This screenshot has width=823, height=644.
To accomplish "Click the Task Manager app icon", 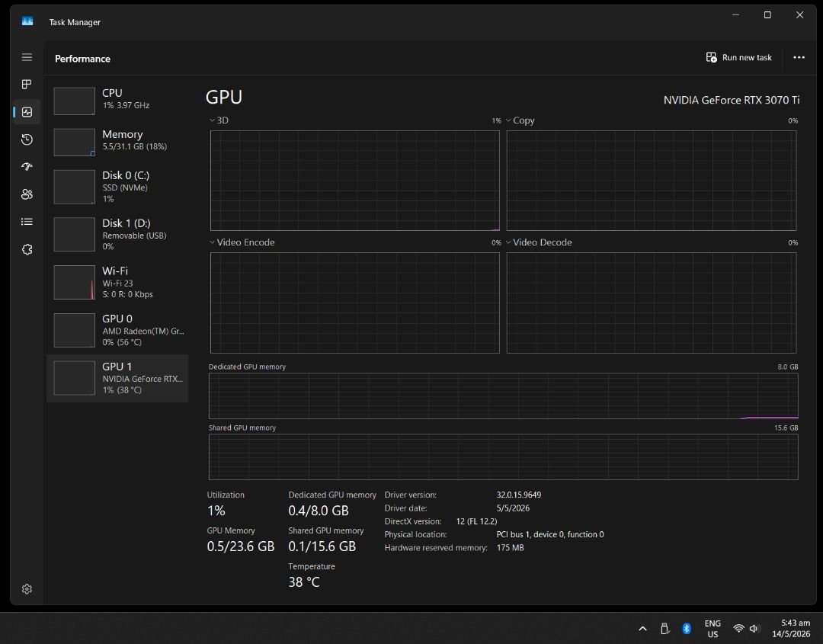I will (x=27, y=21).
